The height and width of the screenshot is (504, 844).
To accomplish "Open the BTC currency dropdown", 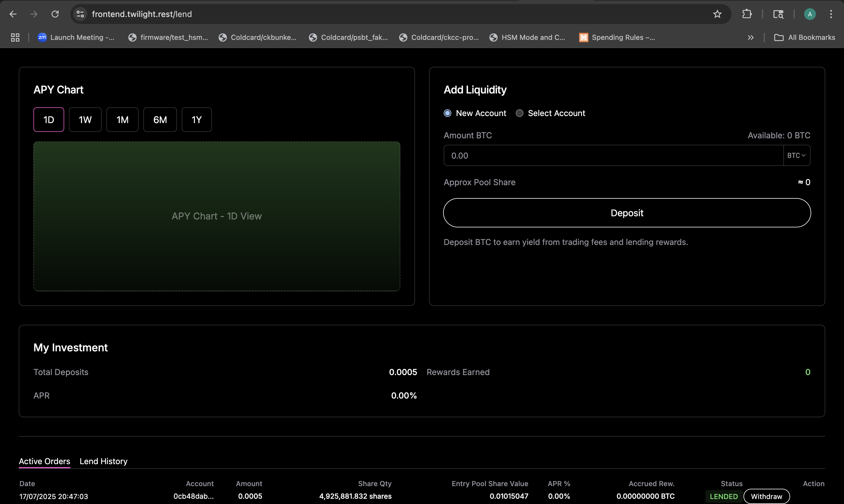I will pos(797,156).
